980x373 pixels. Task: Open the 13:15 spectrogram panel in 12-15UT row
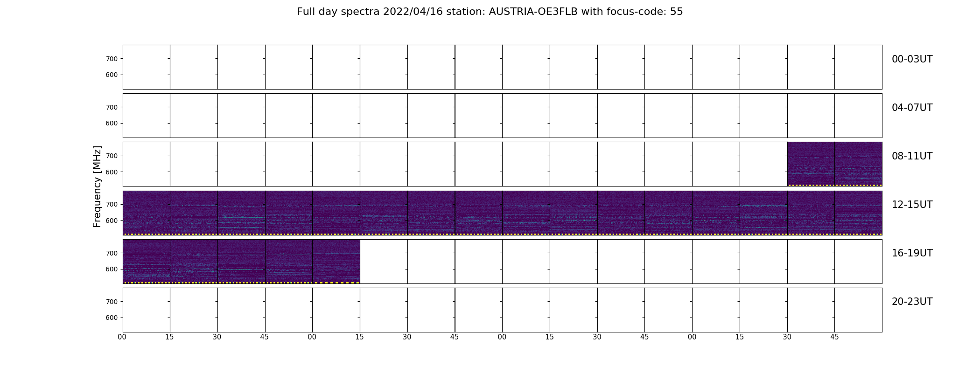coord(384,213)
